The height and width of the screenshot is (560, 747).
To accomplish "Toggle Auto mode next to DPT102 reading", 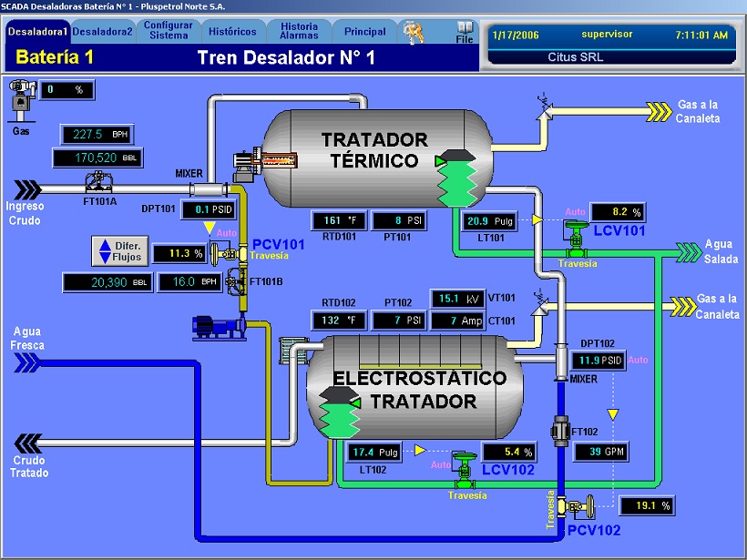I will pyautogui.click(x=638, y=361).
